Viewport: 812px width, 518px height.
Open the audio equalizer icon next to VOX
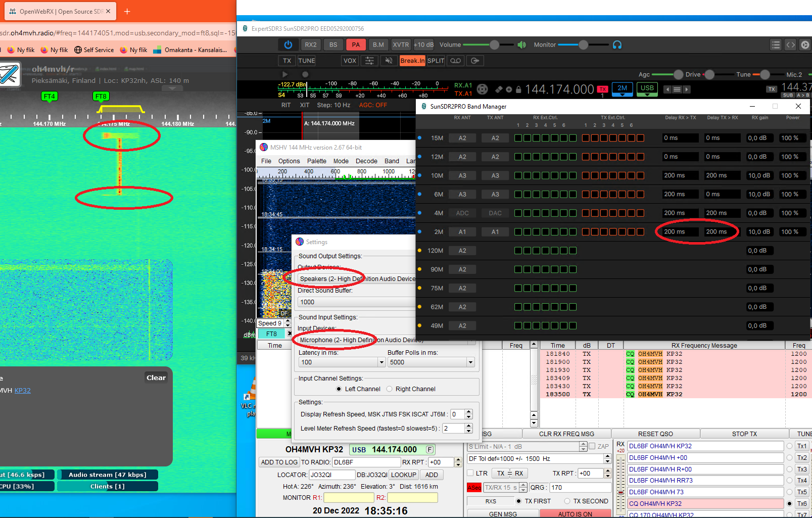coord(369,61)
